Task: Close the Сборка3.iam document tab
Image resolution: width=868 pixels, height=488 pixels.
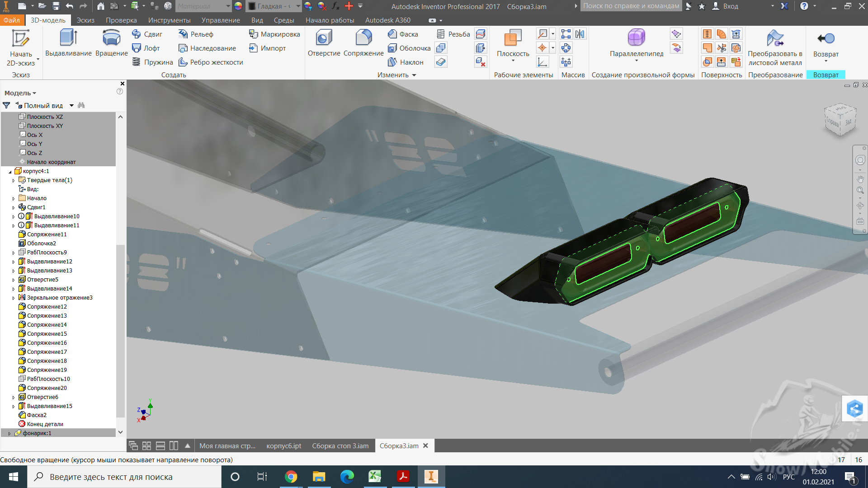Action: click(x=425, y=446)
